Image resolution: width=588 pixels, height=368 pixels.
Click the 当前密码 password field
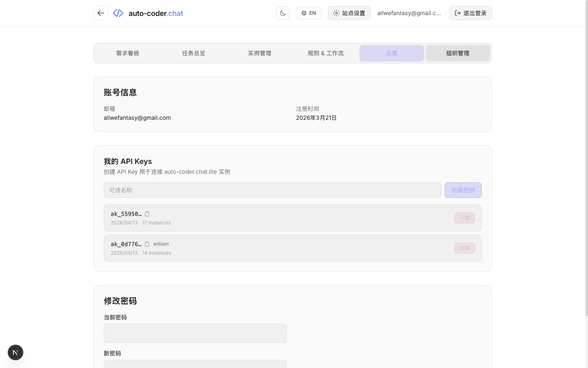(x=195, y=333)
